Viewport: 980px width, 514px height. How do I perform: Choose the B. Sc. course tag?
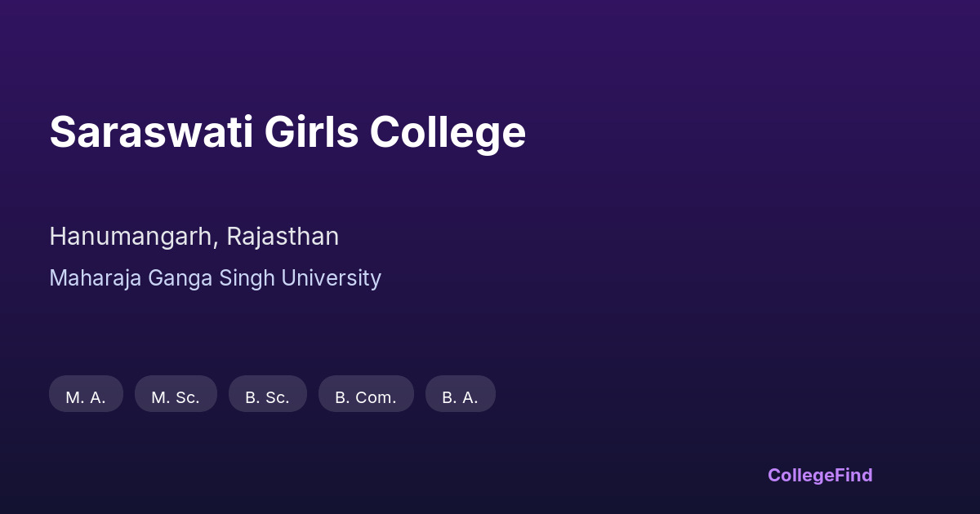click(x=267, y=397)
